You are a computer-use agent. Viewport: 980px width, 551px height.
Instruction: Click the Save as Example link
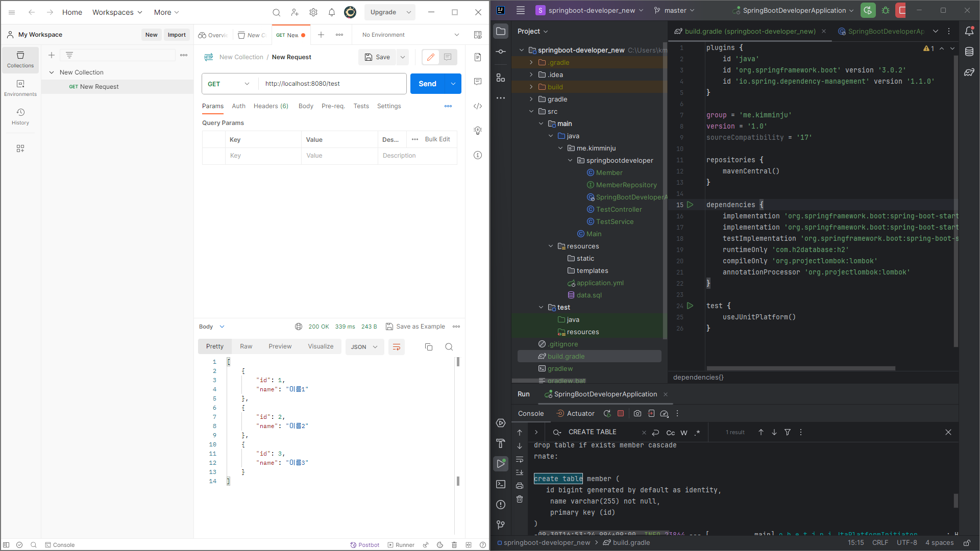[420, 327]
